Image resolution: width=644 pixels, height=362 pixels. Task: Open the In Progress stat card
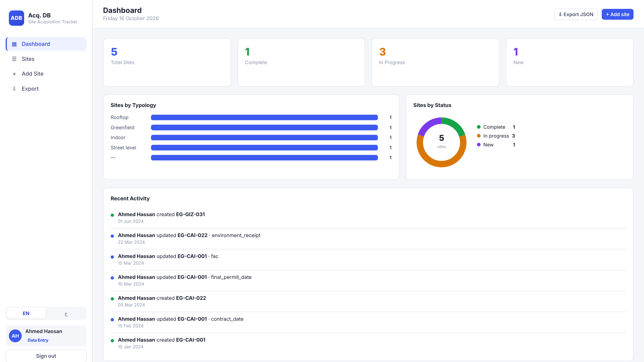(435, 62)
